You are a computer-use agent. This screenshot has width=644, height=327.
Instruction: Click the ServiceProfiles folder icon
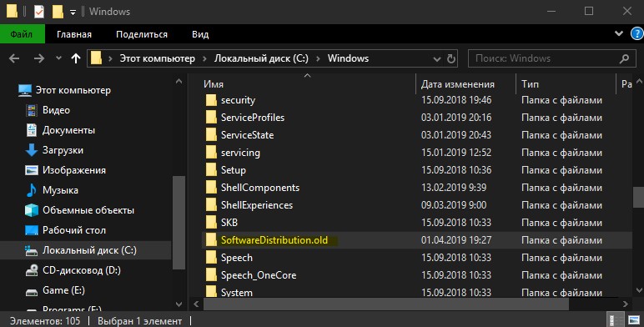pos(211,118)
